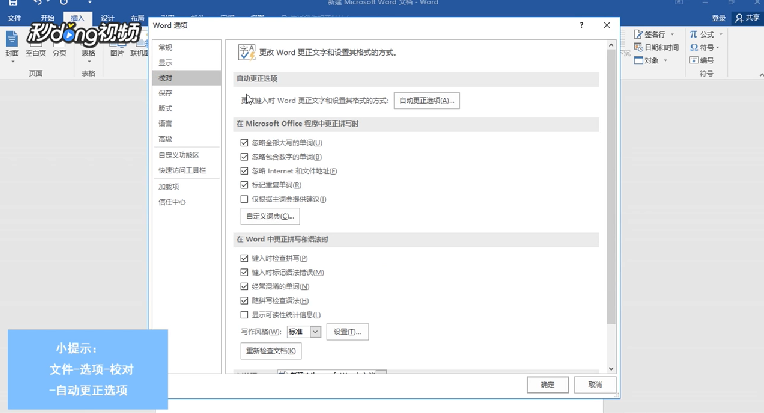Select Language (语言) in options list
The image size is (764, 413).
point(187,123)
